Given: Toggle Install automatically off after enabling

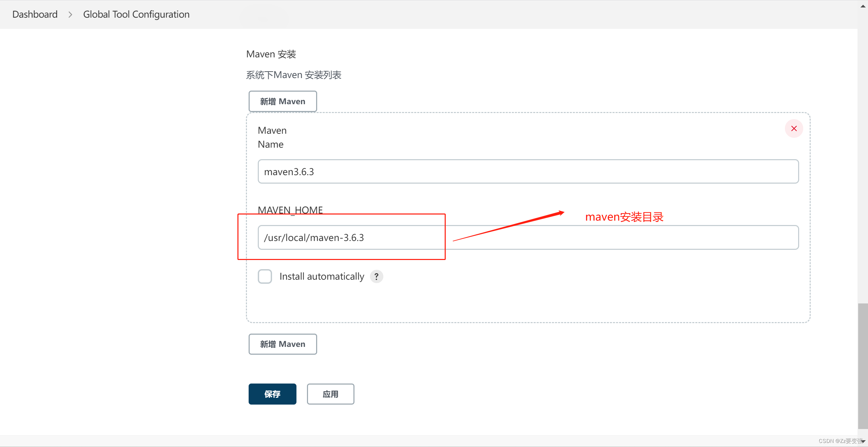Looking at the screenshot, I should pyautogui.click(x=265, y=276).
